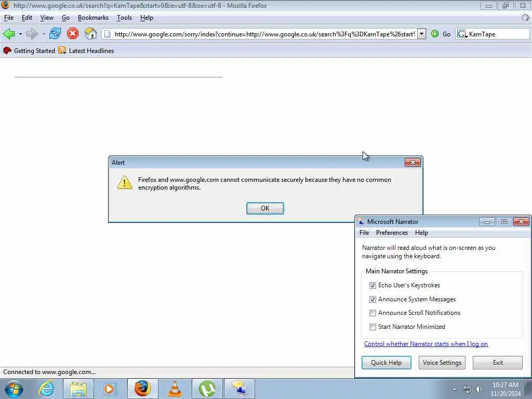Open the Narrator Help menu
The width and height of the screenshot is (532, 399).
[421, 233]
